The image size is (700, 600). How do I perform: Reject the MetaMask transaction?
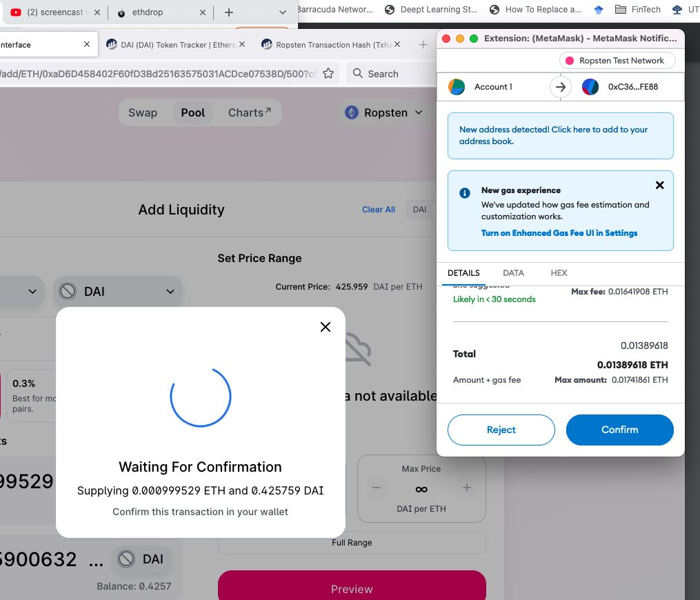click(x=501, y=430)
